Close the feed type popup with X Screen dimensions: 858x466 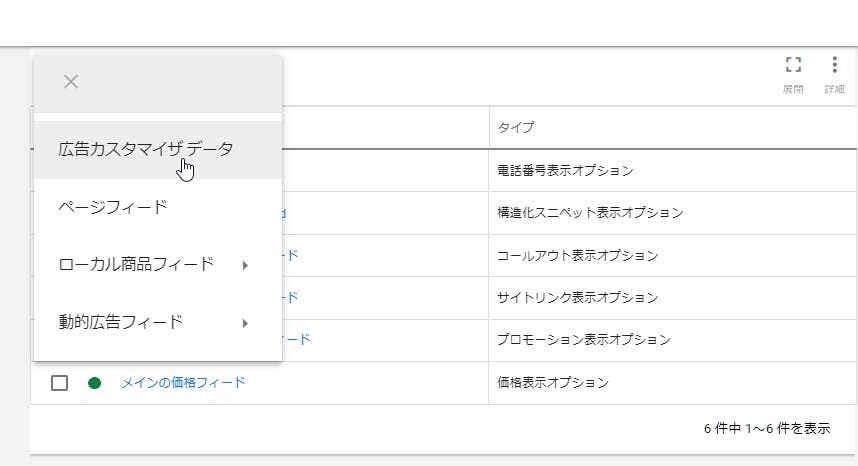71,82
